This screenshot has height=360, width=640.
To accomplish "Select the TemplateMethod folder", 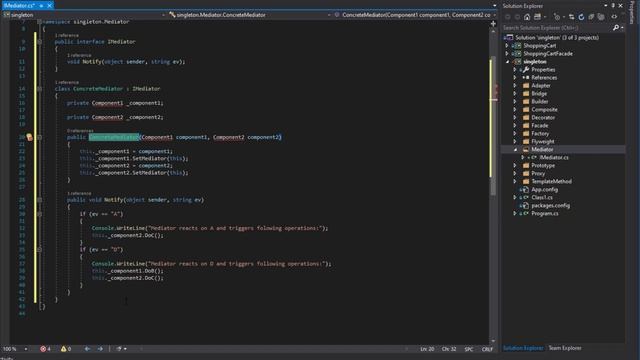I will [551, 182].
